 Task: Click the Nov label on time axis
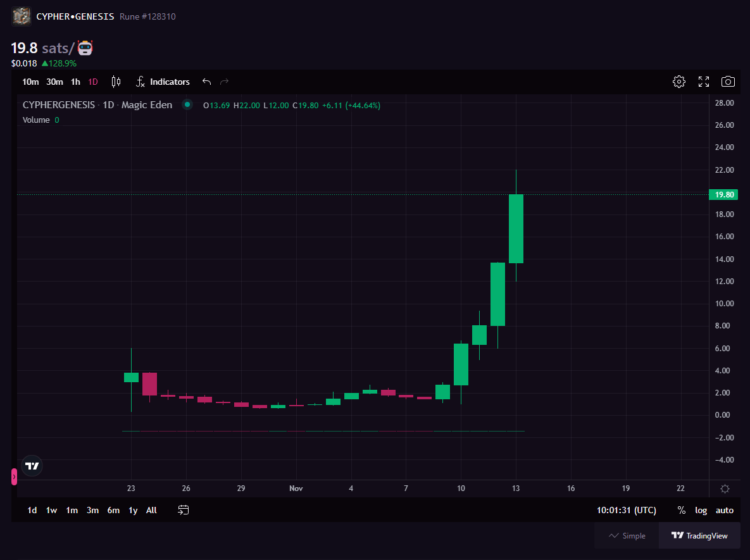coord(296,488)
